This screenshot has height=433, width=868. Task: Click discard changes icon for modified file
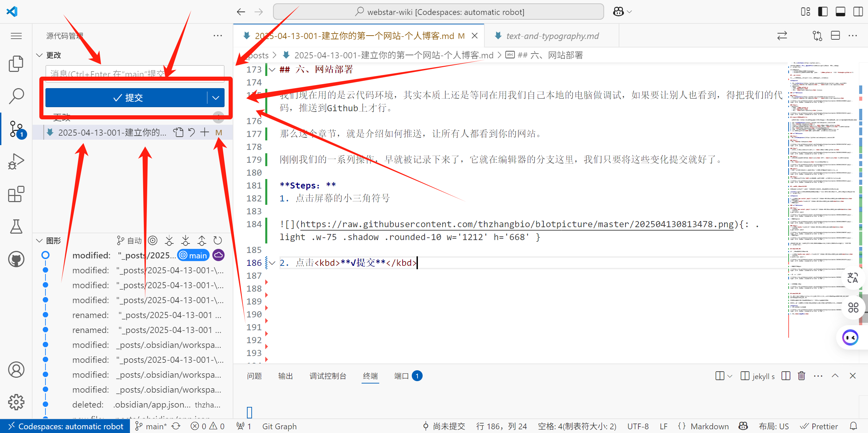[192, 132]
